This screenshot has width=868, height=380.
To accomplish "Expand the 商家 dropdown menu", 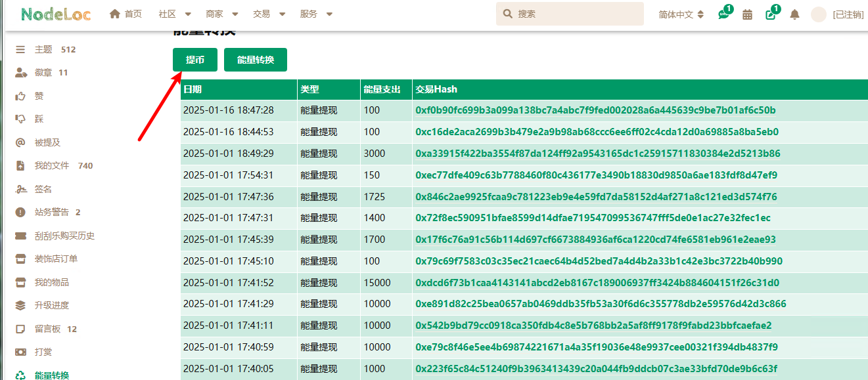I will [222, 14].
